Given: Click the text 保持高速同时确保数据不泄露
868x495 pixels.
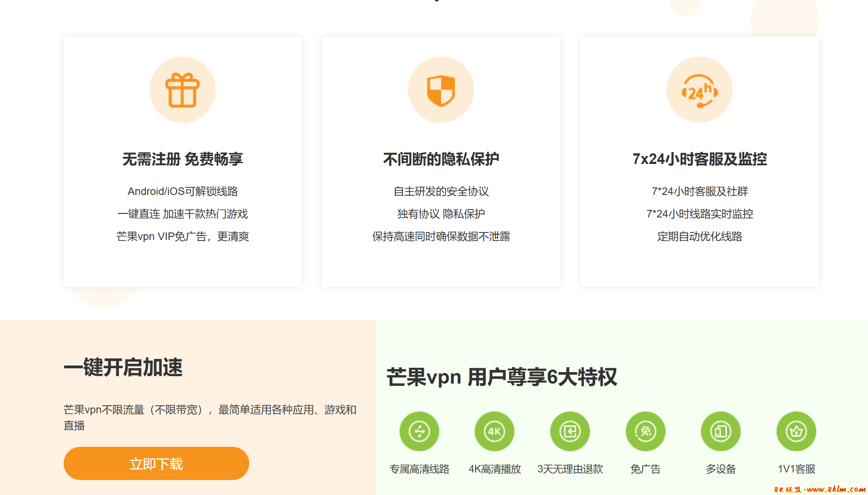Looking at the screenshot, I should (441, 236).
